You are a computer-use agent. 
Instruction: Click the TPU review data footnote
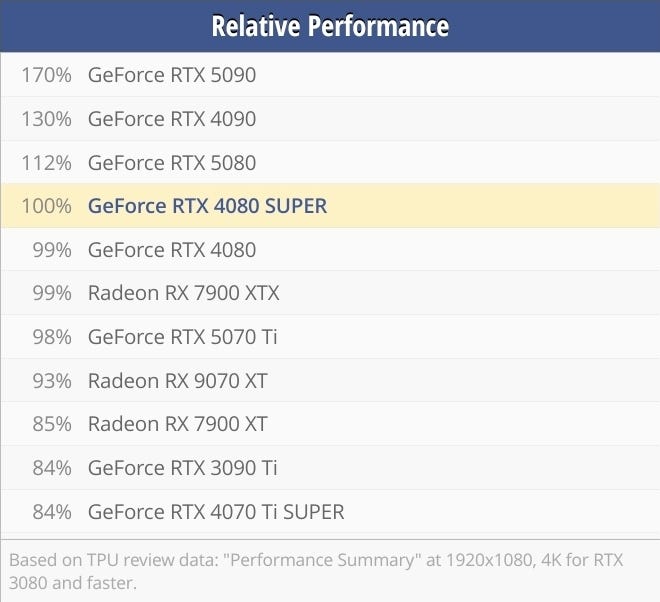tap(316, 572)
